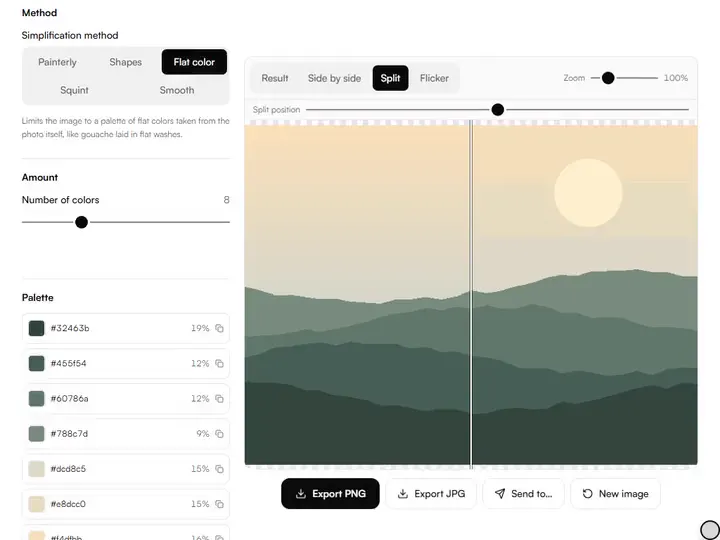Viewport: 720px width, 540px height.
Task: Switch to the Result view
Action: [275, 78]
